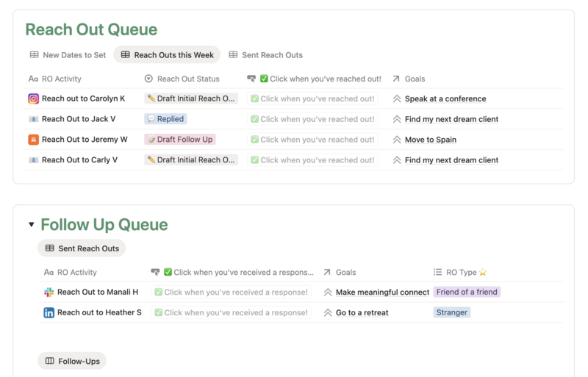Viewport: 588px width, 377px height.
Task: Collapse the Follow Up Queue section
Action: (x=31, y=225)
